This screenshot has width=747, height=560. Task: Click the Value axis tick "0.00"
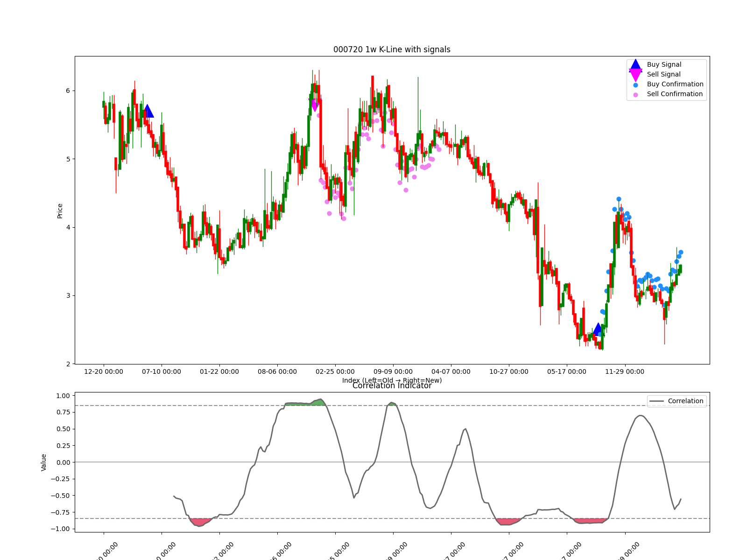coord(63,462)
